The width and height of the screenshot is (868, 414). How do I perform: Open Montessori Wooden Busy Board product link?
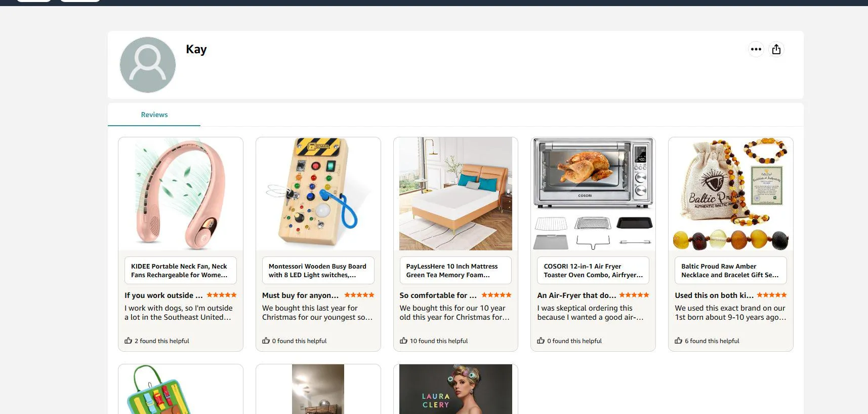point(318,271)
